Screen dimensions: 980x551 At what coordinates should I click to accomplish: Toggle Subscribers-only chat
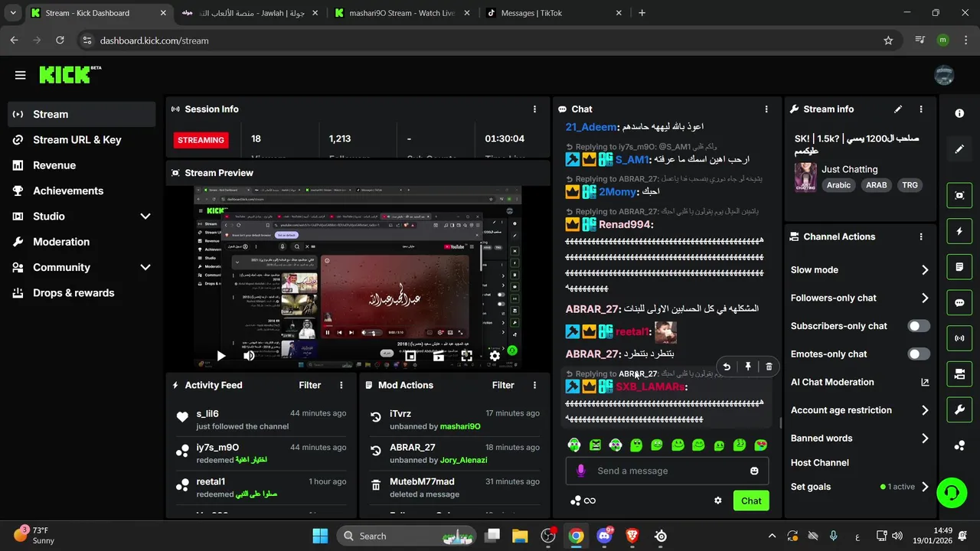[919, 326]
